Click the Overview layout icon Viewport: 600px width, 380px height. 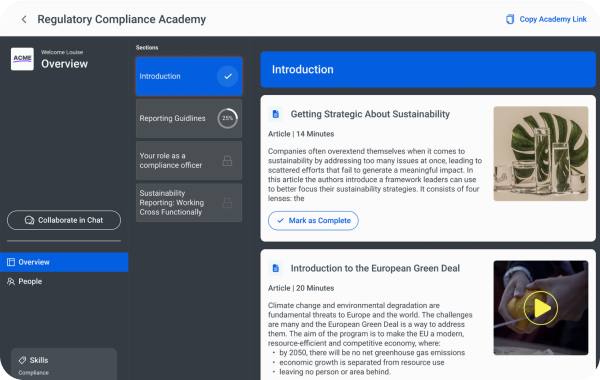pyautogui.click(x=11, y=262)
